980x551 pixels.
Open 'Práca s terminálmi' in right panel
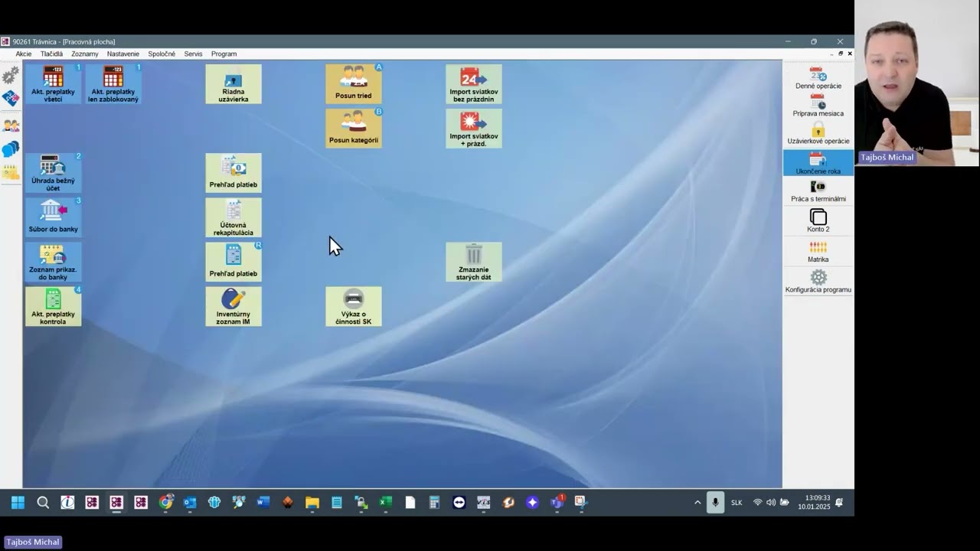[x=818, y=191]
